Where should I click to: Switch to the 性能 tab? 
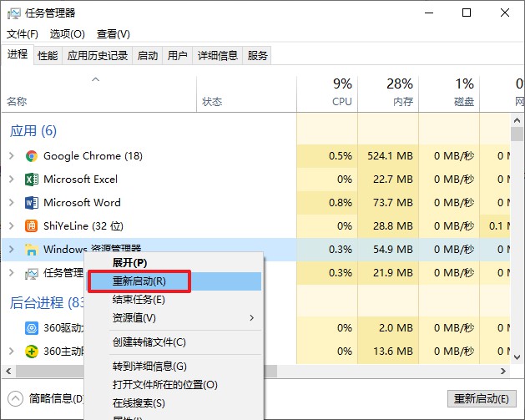pos(48,56)
